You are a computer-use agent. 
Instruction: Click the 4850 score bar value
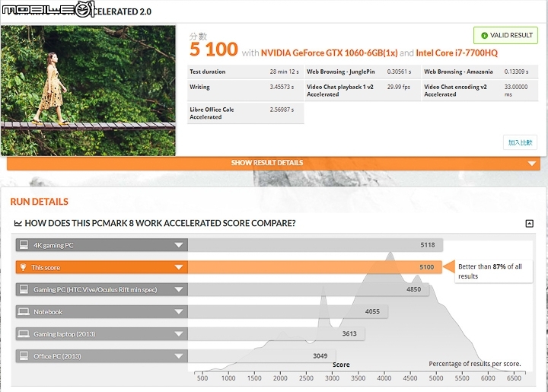tap(413, 289)
